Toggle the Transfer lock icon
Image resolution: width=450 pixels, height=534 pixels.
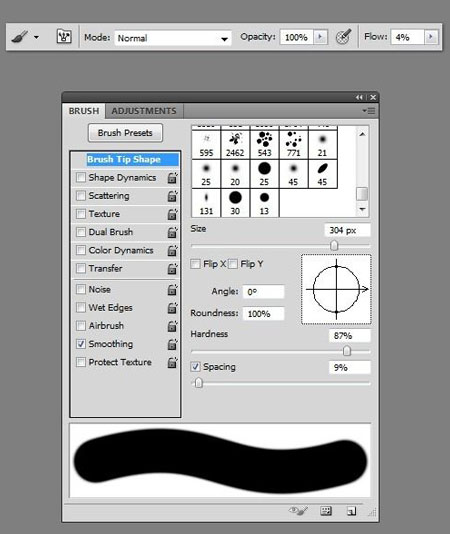173,269
